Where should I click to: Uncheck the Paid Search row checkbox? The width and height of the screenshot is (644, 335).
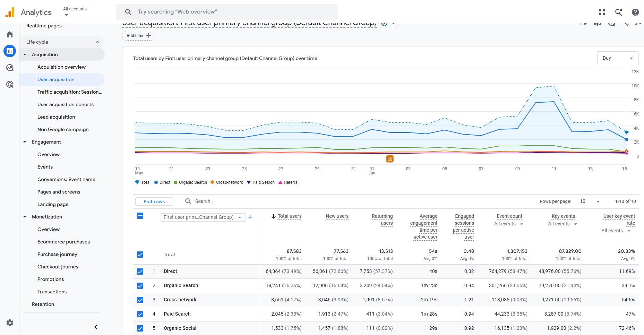click(140, 314)
